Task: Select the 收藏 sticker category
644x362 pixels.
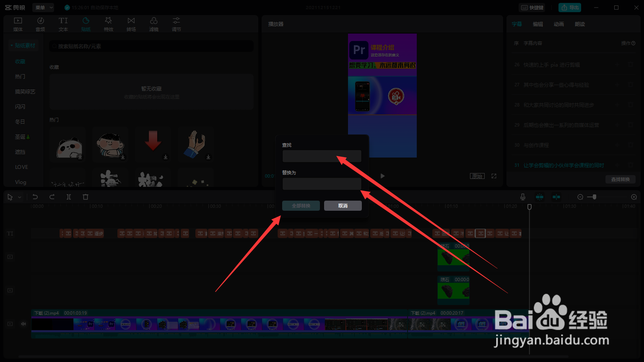Action: click(x=20, y=62)
